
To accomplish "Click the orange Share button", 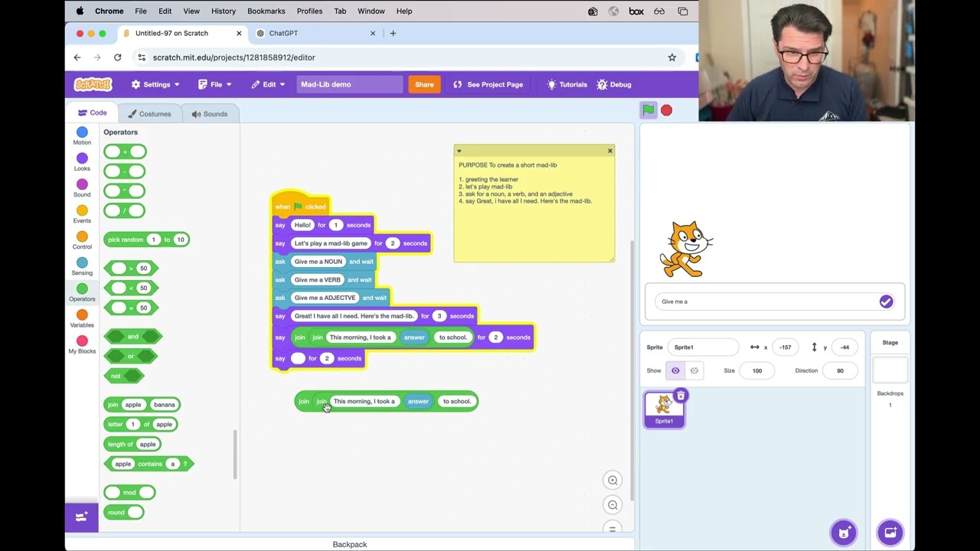I will 424,84.
